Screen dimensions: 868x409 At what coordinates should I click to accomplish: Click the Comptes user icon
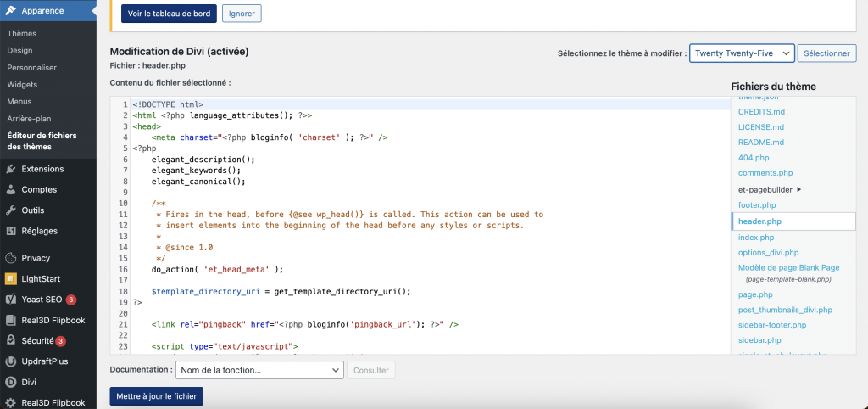click(10, 189)
